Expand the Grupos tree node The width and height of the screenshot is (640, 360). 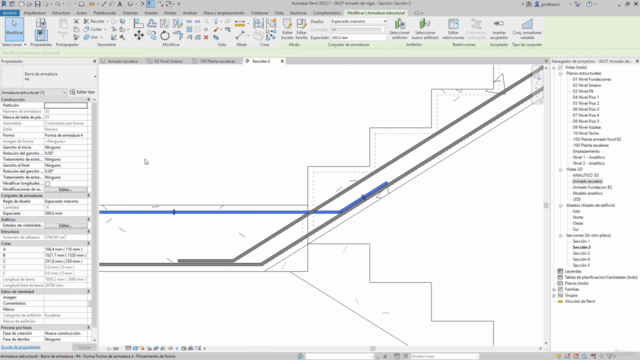tap(554, 296)
